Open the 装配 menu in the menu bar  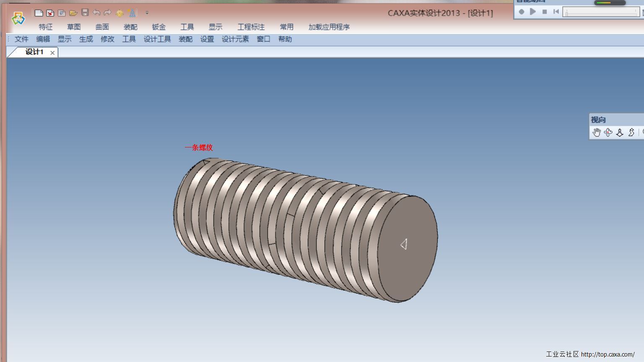click(185, 39)
